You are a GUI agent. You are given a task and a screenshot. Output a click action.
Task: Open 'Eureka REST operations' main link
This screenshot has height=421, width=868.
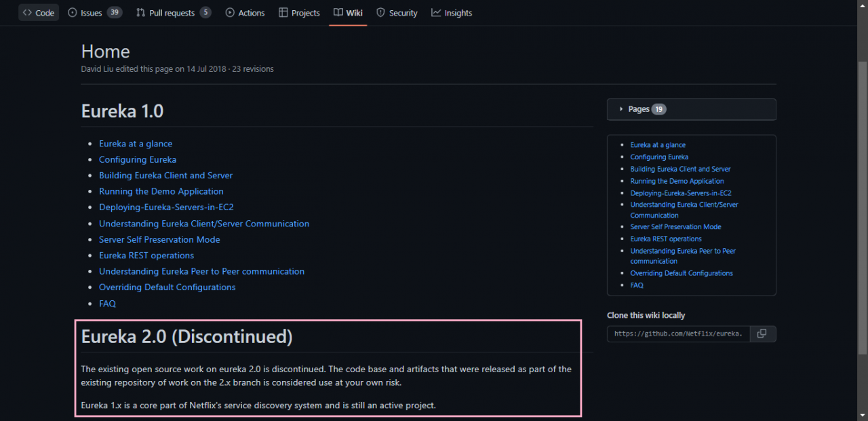tap(146, 256)
